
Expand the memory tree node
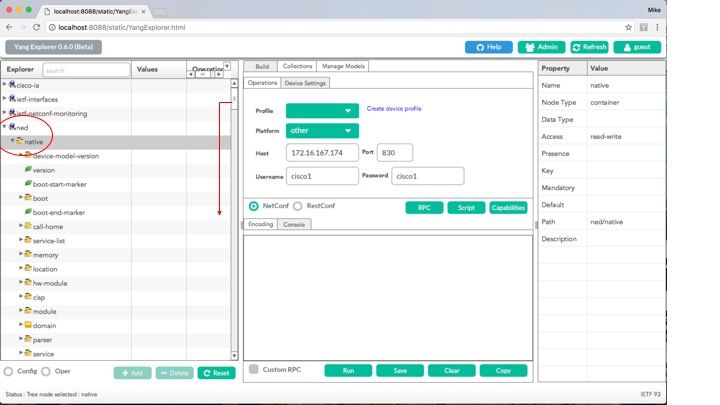[21, 254]
